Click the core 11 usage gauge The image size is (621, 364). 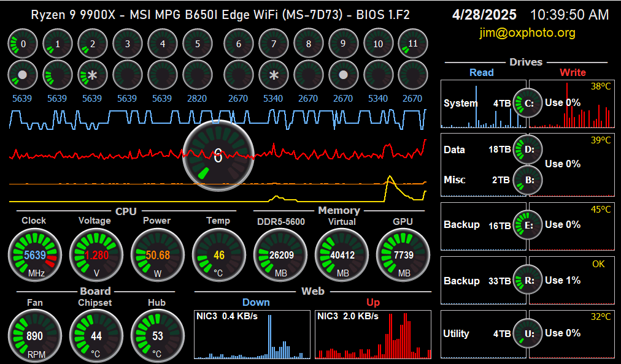tap(413, 44)
